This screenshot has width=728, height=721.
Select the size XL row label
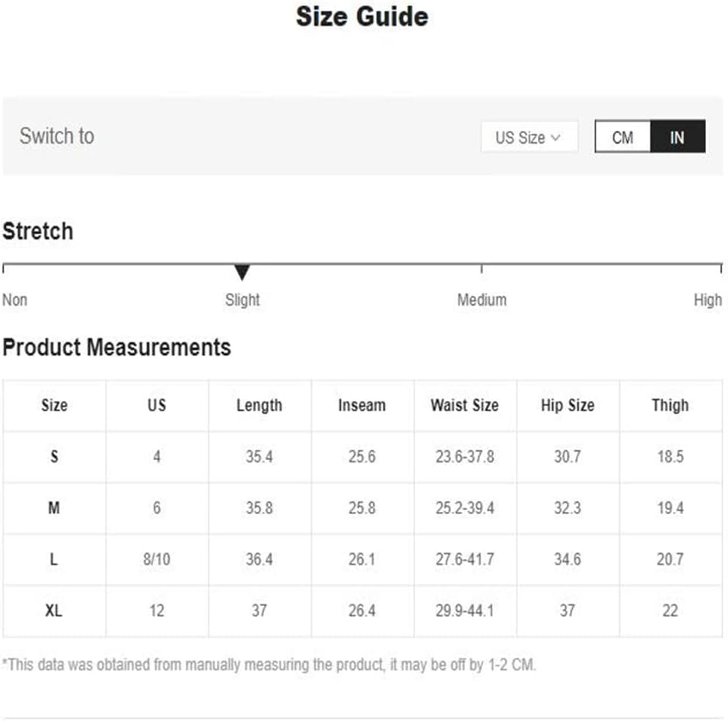(54, 611)
